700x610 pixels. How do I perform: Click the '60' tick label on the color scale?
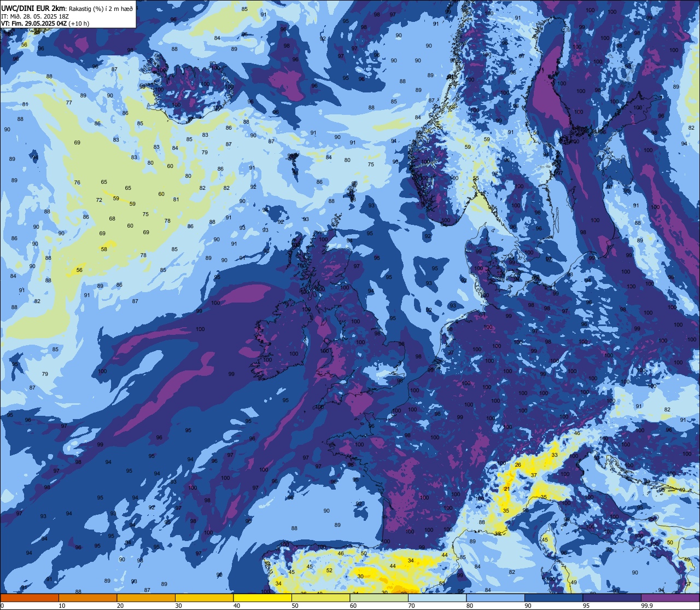353,606
